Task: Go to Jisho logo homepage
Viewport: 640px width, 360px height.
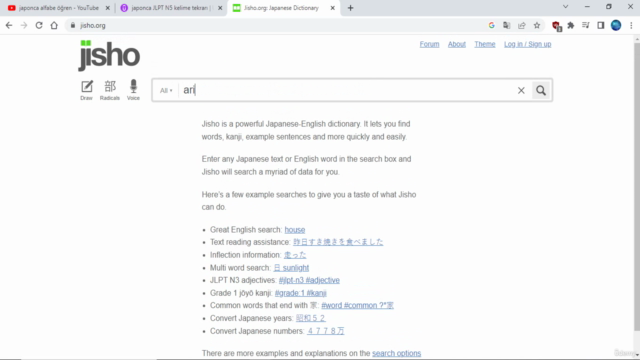Action: 109,55
